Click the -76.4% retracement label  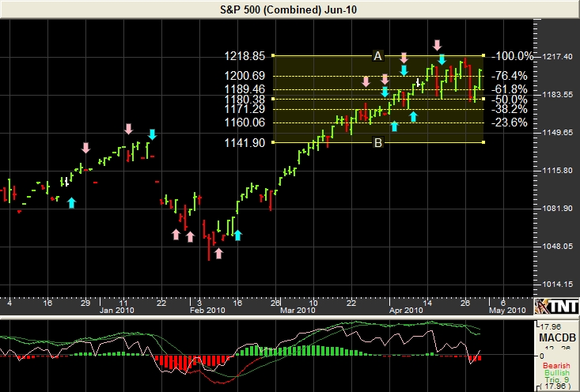[509, 76]
